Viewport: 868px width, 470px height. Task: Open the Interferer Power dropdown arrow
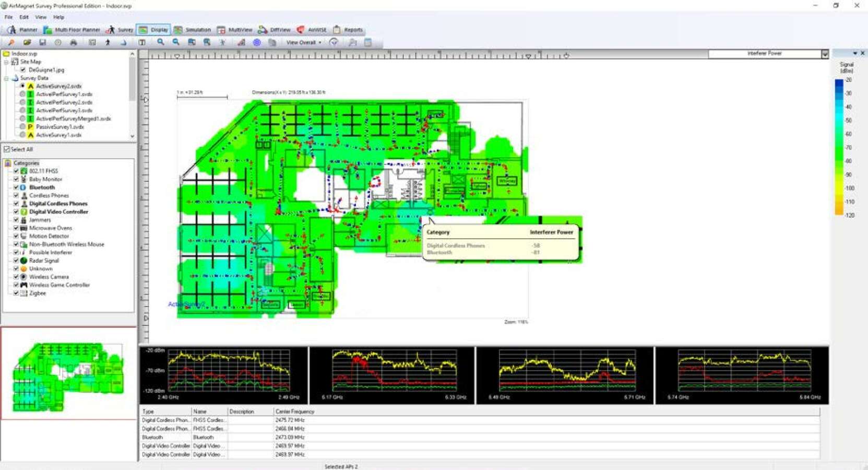[x=825, y=54]
